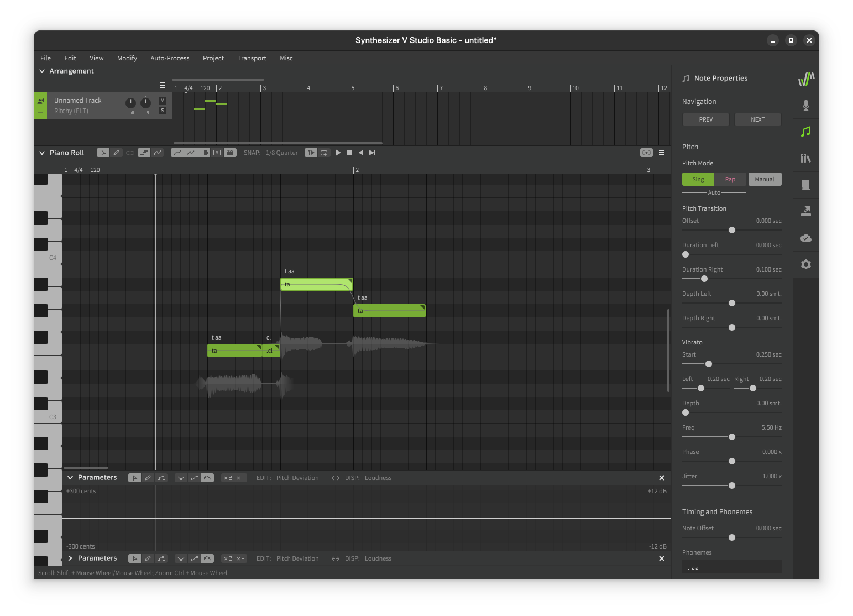853x616 pixels.
Task: Select line tool in expanded Parameters panel
Action: [161, 478]
